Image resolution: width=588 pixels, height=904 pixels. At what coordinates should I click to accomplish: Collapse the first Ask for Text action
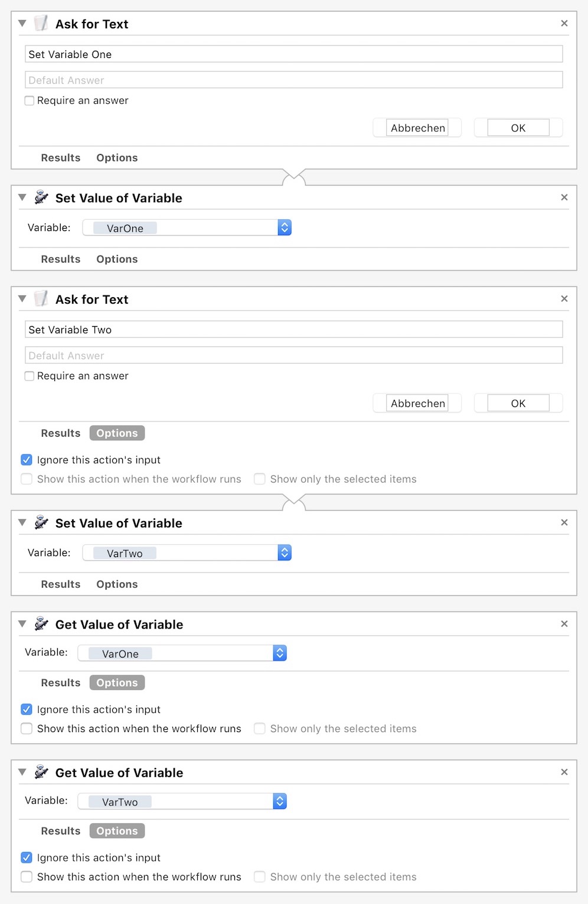pyautogui.click(x=22, y=24)
